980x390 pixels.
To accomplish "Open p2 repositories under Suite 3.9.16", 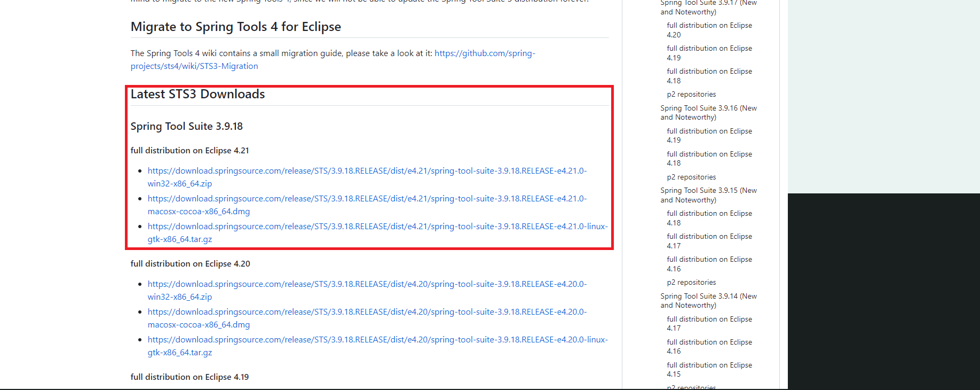I will point(691,177).
